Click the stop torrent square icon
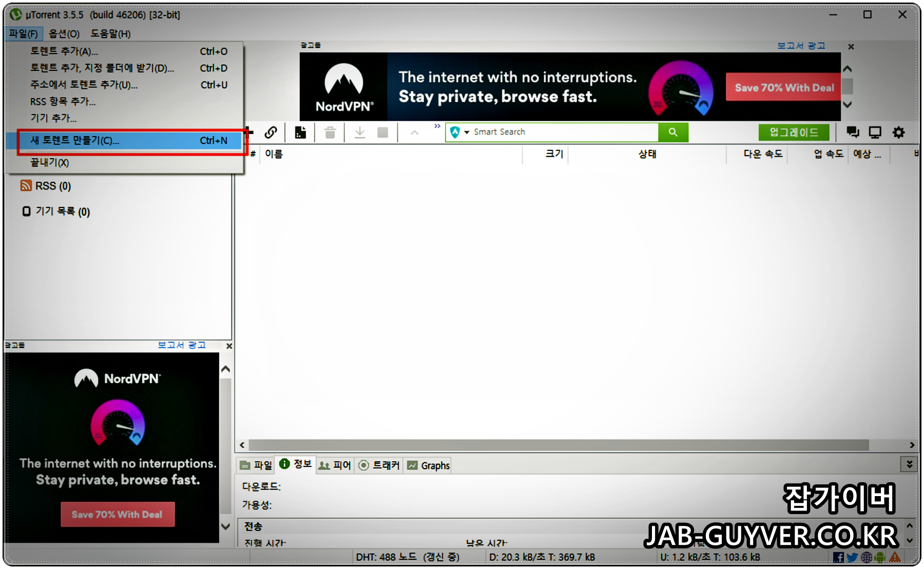This screenshot has width=924, height=569. pyautogui.click(x=382, y=132)
